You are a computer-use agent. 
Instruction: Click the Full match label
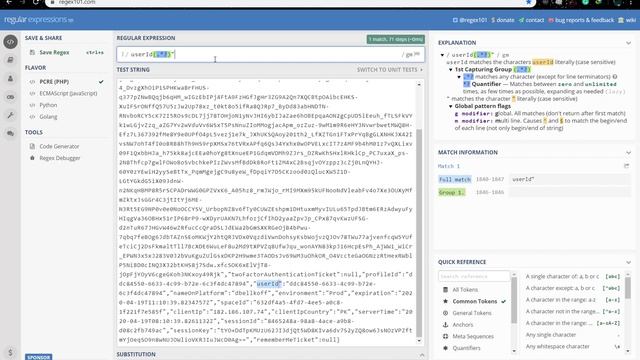click(455, 179)
